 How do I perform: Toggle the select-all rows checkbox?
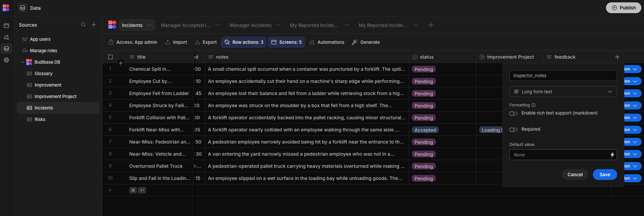pyautogui.click(x=110, y=57)
